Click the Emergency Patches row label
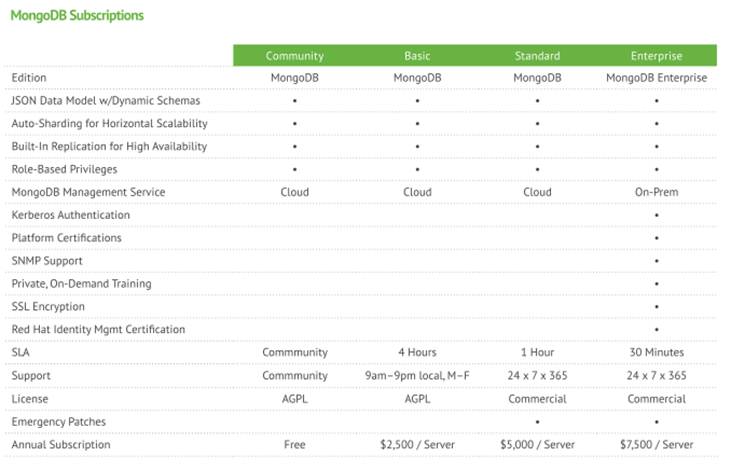 point(58,422)
